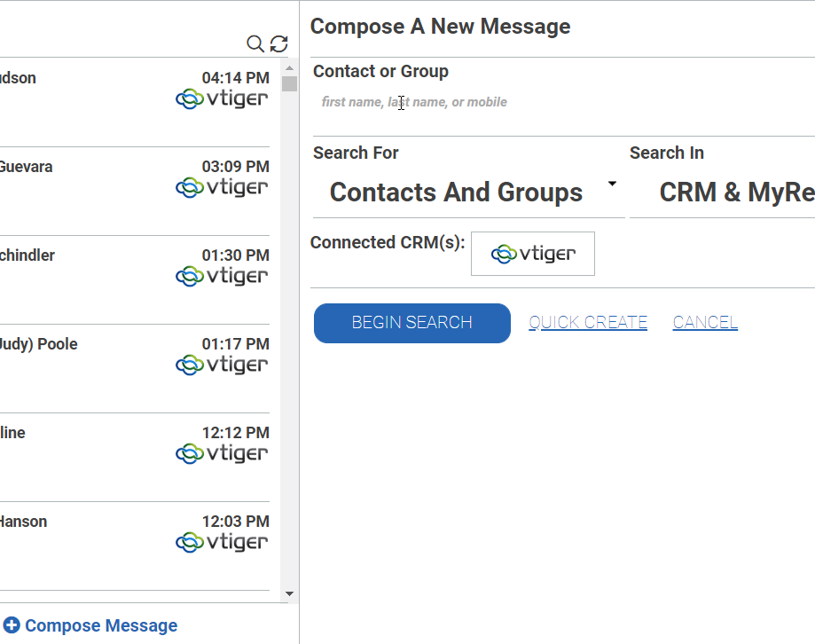Click the Compose Message link text
This screenshot has height=644, width=815.
(101, 625)
